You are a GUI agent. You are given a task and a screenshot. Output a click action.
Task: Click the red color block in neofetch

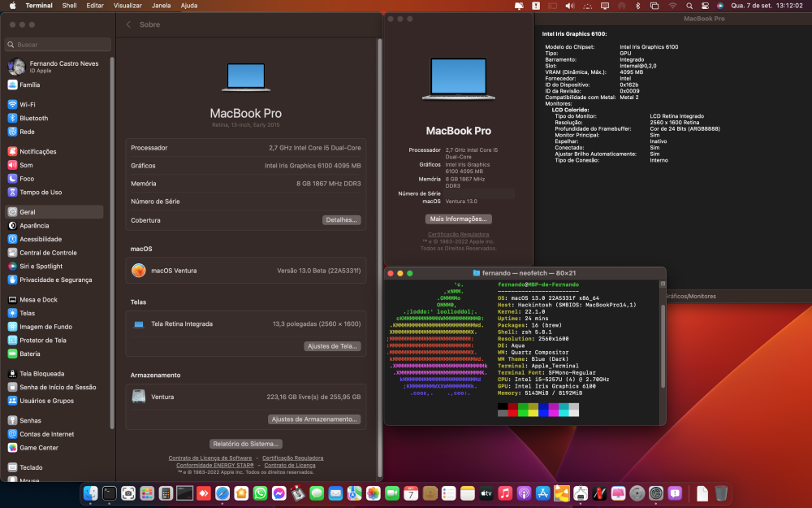point(512,410)
